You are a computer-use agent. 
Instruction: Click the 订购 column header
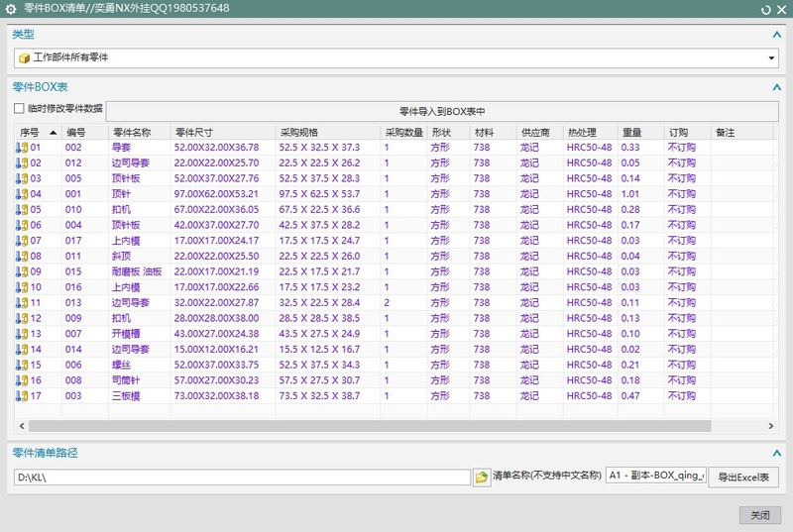[687, 133]
